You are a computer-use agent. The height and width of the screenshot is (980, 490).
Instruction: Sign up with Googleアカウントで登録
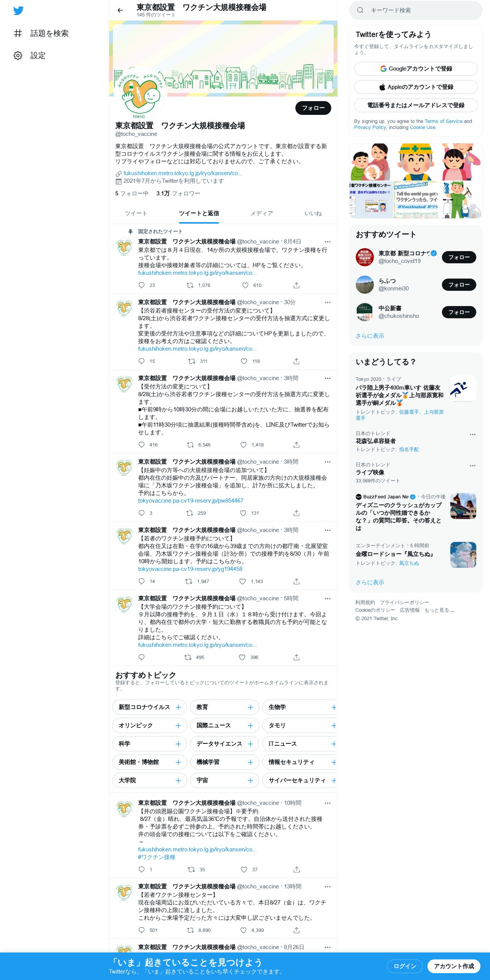(416, 69)
